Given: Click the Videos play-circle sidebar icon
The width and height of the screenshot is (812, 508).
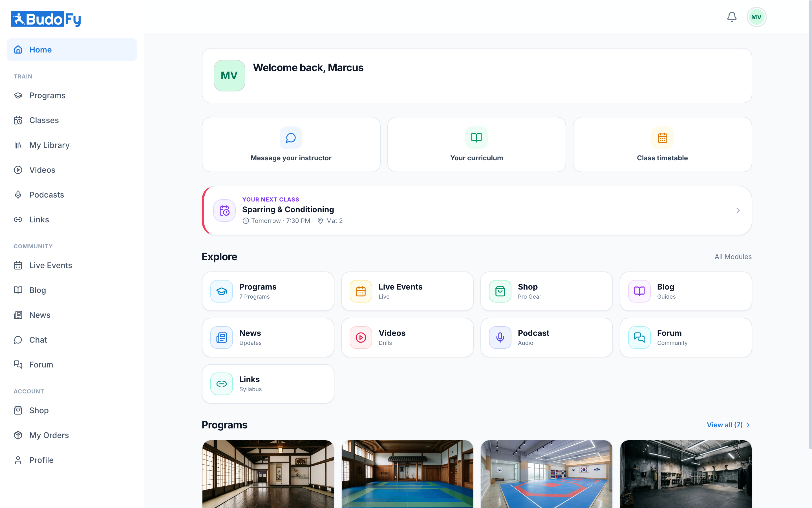Looking at the screenshot, I should click(18, 170).
